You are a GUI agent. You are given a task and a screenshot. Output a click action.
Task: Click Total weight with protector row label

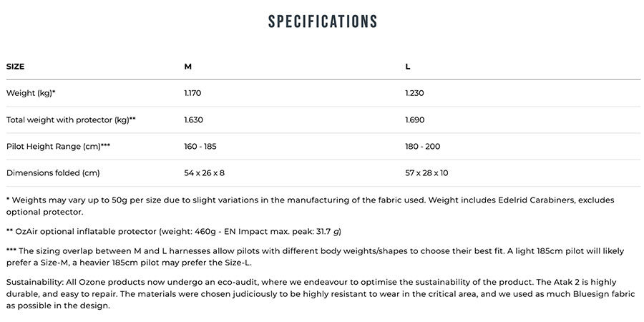(x=71, y=119)
